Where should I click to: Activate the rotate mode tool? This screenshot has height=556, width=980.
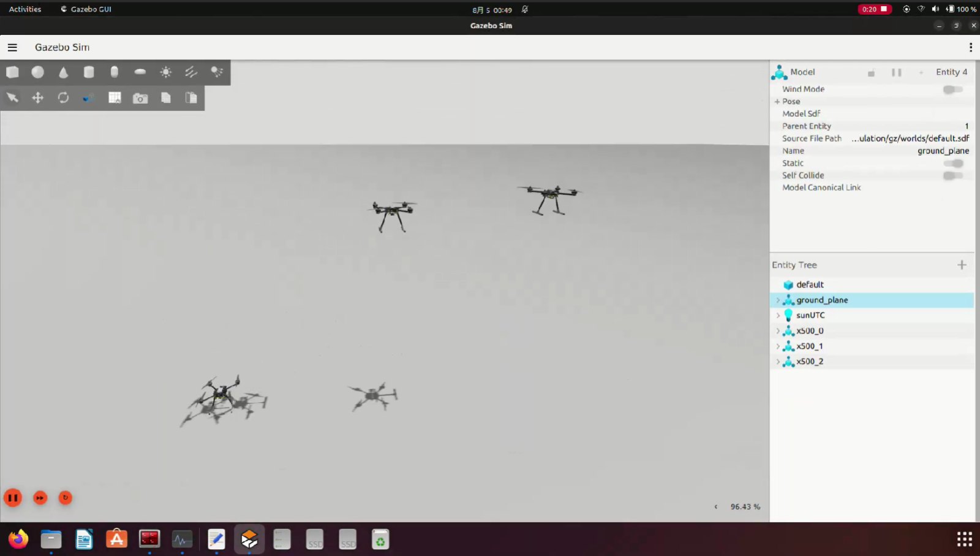pyautogui.click(x=64, y=97)
